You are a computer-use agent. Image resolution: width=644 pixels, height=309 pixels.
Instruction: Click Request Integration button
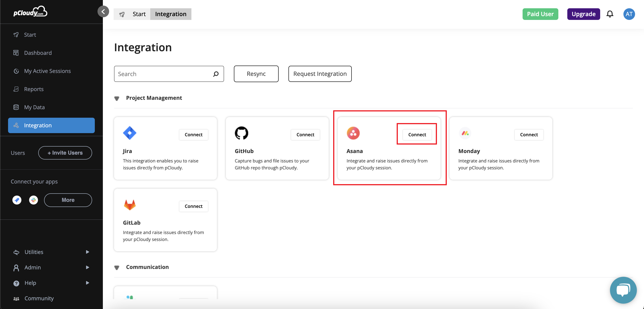click(x=320, y=74)
